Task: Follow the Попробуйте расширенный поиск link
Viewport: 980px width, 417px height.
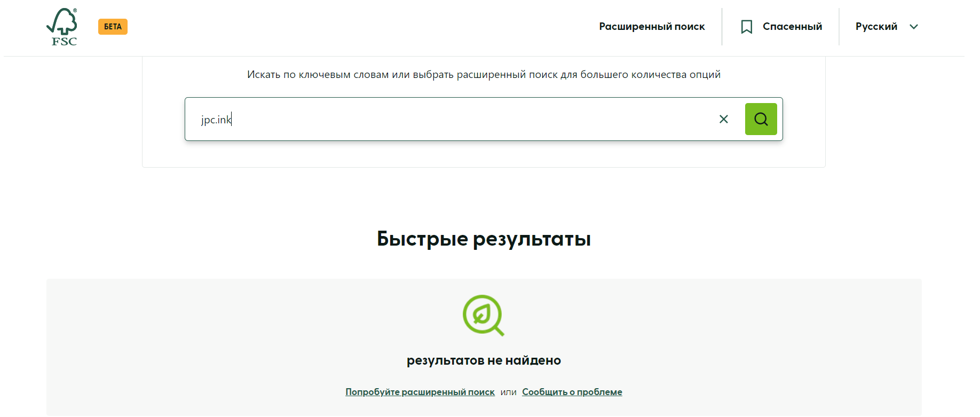Action: click(420, 392)
